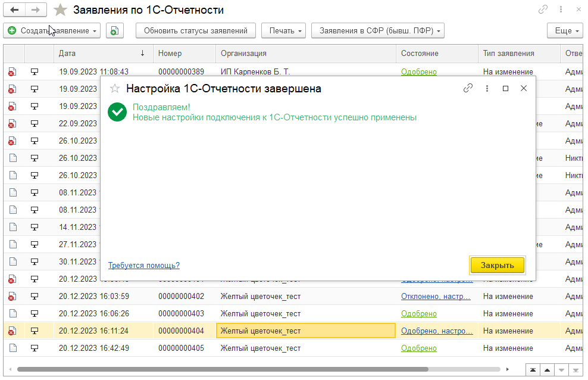Click the horizontal scrollbar thumb
The width and height of the screenshot is (588, 380).
[223, 369]
